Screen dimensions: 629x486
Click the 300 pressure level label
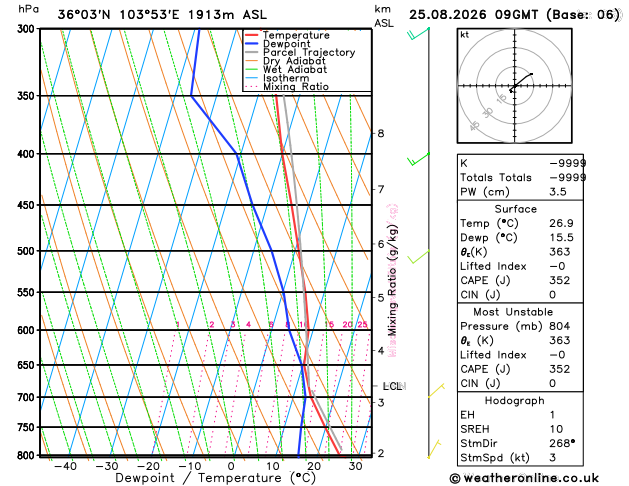(x=28, y=29)
